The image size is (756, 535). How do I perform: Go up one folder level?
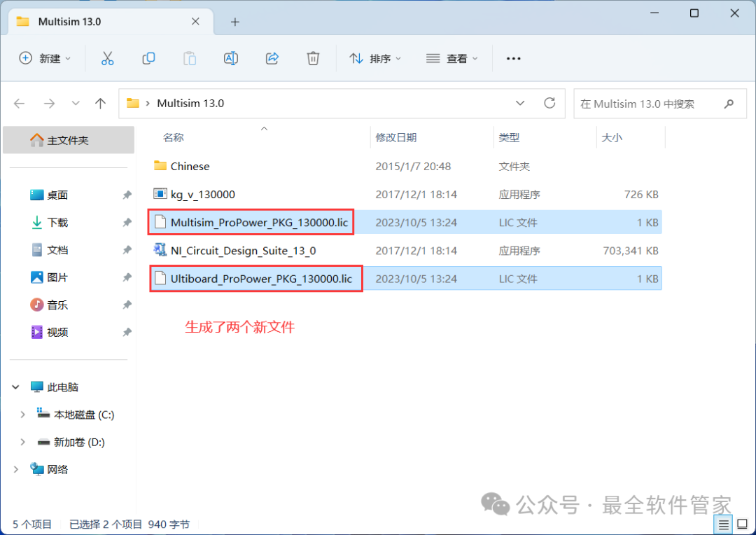coord(100,103)
